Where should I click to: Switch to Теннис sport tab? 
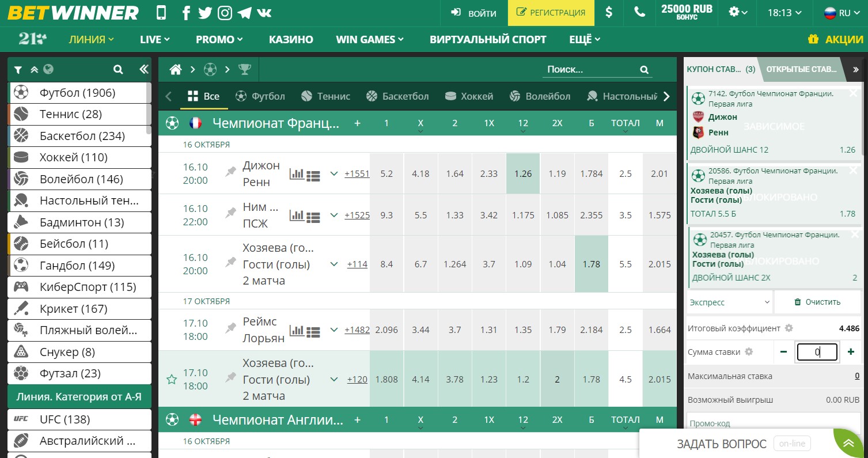point(325,96)
